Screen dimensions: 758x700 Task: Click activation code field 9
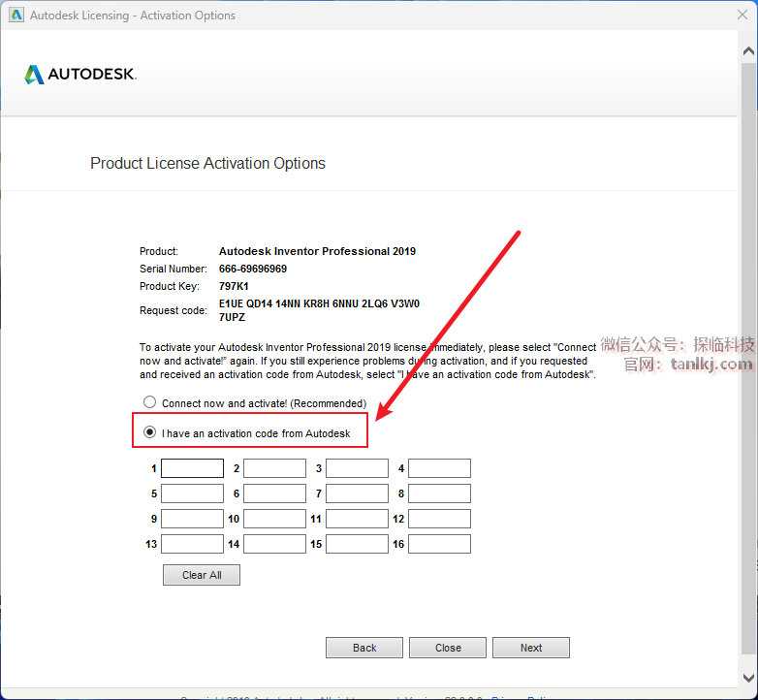192,519
